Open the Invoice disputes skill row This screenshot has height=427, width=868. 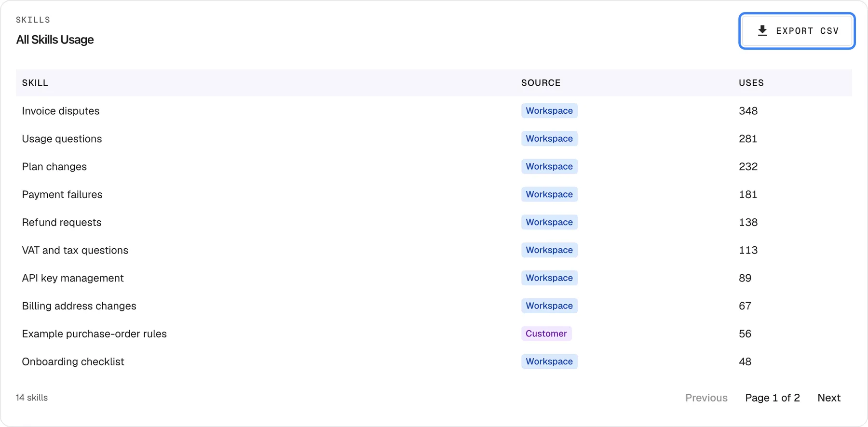pos(434,111)
